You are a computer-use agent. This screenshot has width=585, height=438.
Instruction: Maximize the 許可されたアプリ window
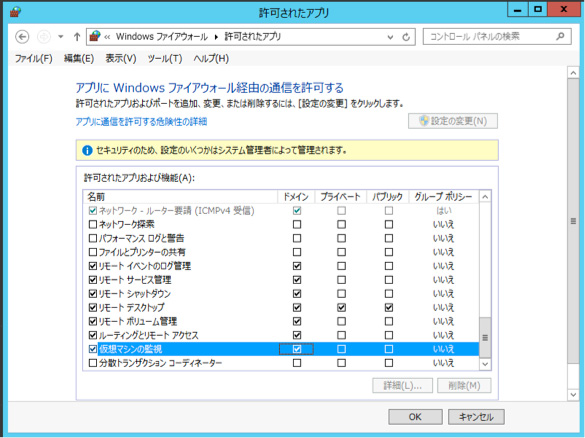tap(538, 10)
